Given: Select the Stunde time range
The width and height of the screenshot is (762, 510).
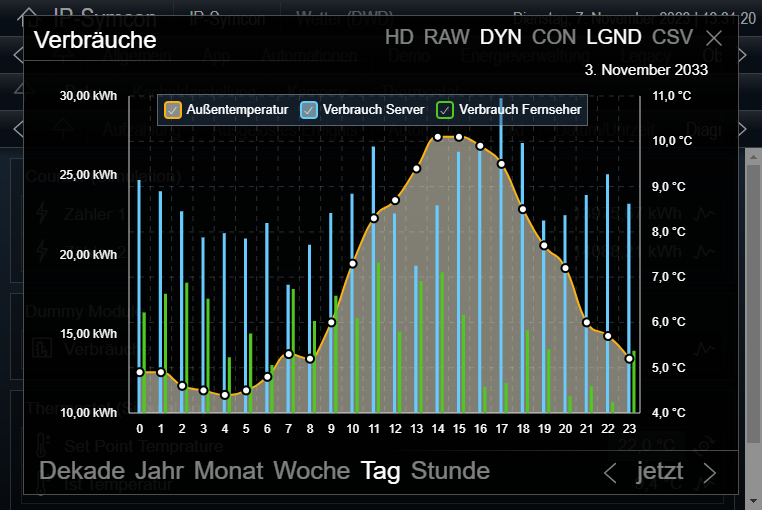Looking at the screenshot, I should pos(450,471).
